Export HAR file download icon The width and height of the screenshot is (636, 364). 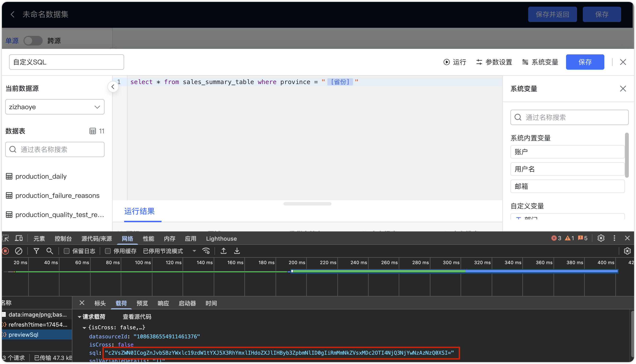[237, 251]
